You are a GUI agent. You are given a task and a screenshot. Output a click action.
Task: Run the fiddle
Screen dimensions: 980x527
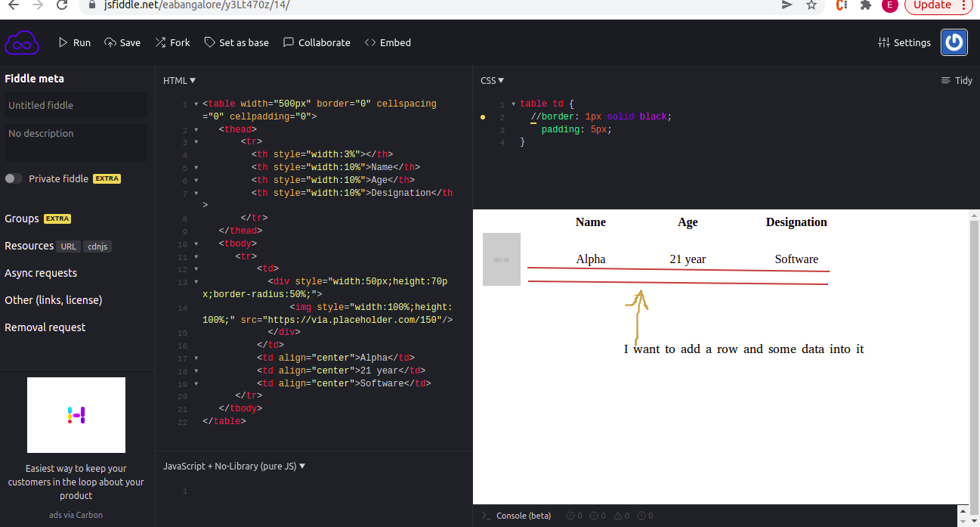tap(74, 42)
